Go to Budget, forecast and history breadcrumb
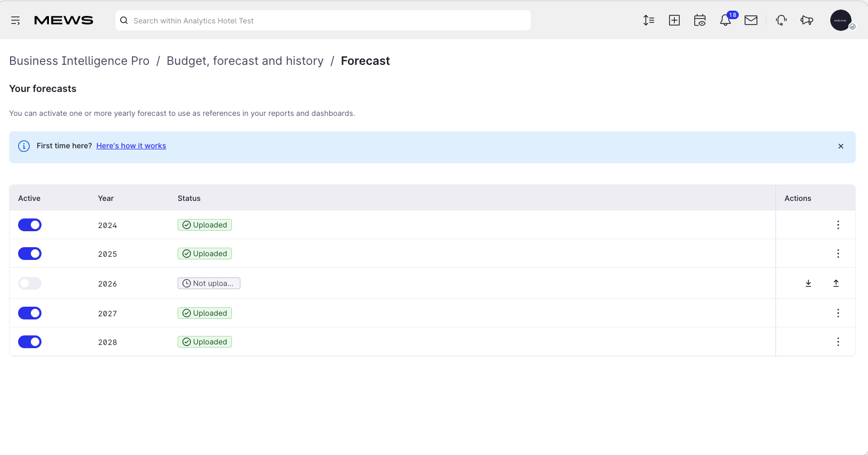Screen dimensions: 868x455 point(245,61)
